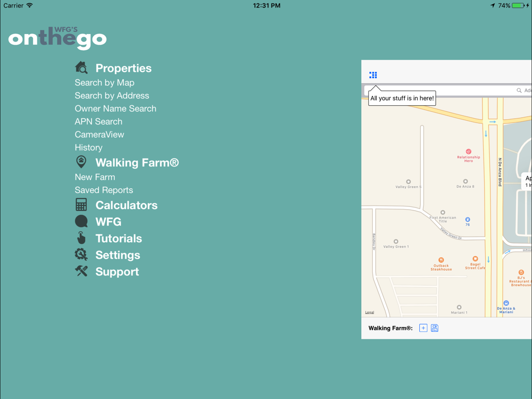Tap the Wi-Fi status icon
This screenshot has width=532, height=399.
(x=30, y=5)
